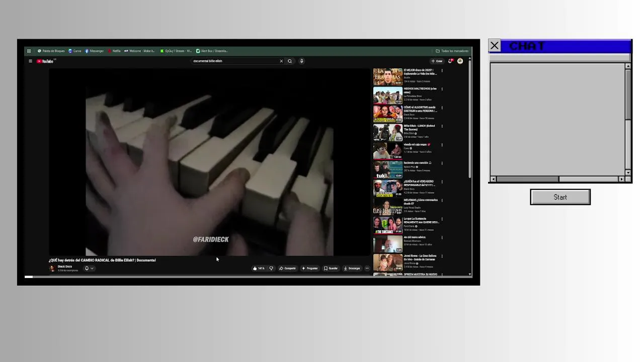Open 'viendo mi caja negra' title
Screen dimensions: 644x362
pos(417,145)
